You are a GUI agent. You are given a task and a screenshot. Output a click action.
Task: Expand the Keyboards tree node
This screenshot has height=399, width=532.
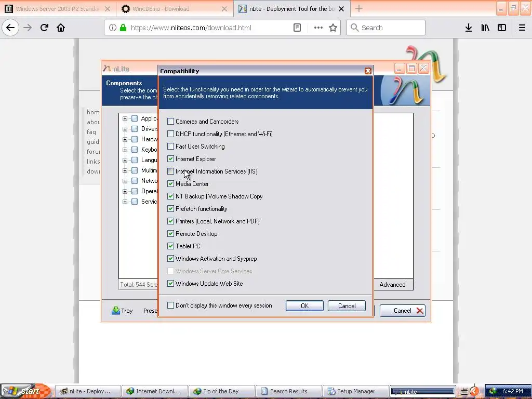[x=125, y=150]
